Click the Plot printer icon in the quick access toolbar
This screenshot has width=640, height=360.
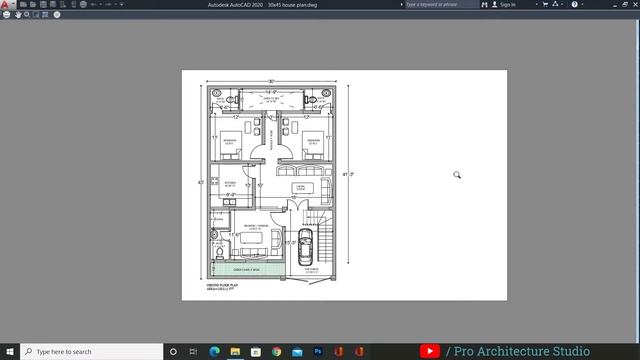tap(83, 4)
